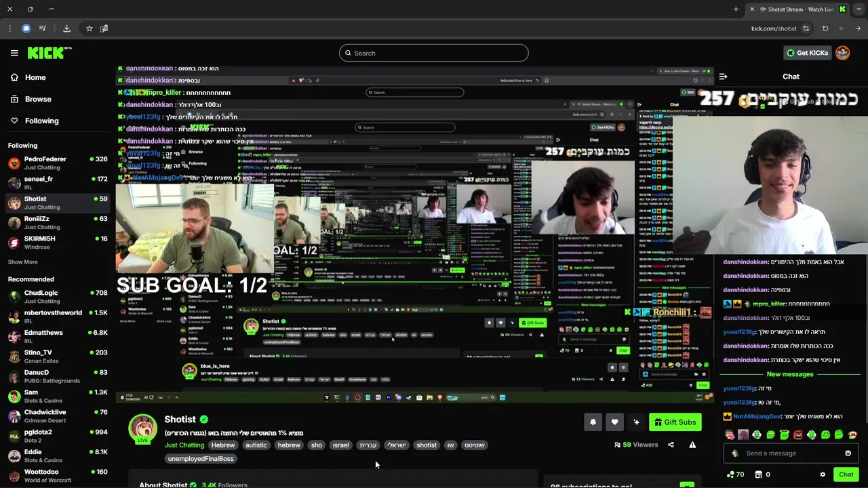Click the 'shotist' tag chip
Screen dimensions: 868x488
[427, 445]
